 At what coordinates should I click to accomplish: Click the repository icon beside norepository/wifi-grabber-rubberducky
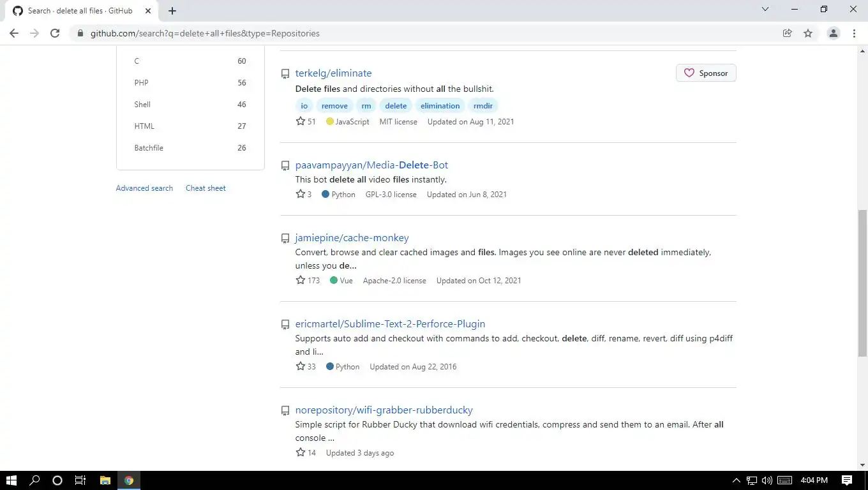coord(285,411)
